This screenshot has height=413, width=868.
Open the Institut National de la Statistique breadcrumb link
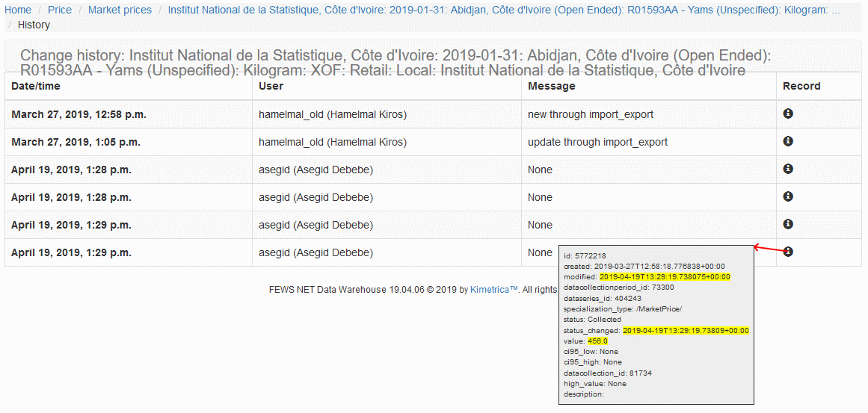click(502, 10)
